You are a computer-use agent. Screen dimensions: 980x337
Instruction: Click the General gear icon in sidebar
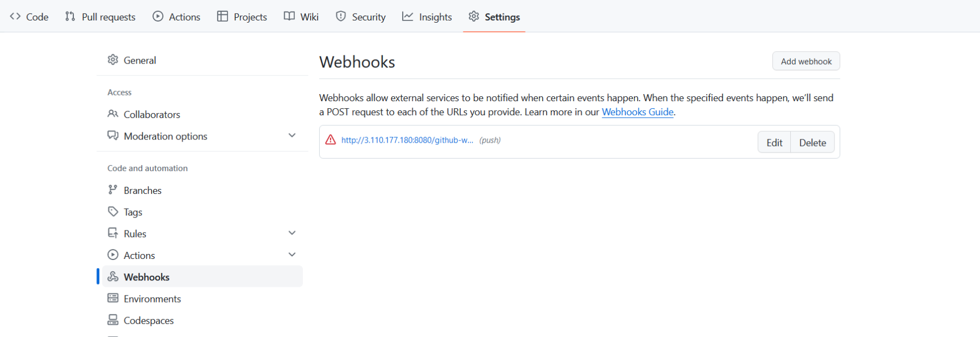coord(113,60)
